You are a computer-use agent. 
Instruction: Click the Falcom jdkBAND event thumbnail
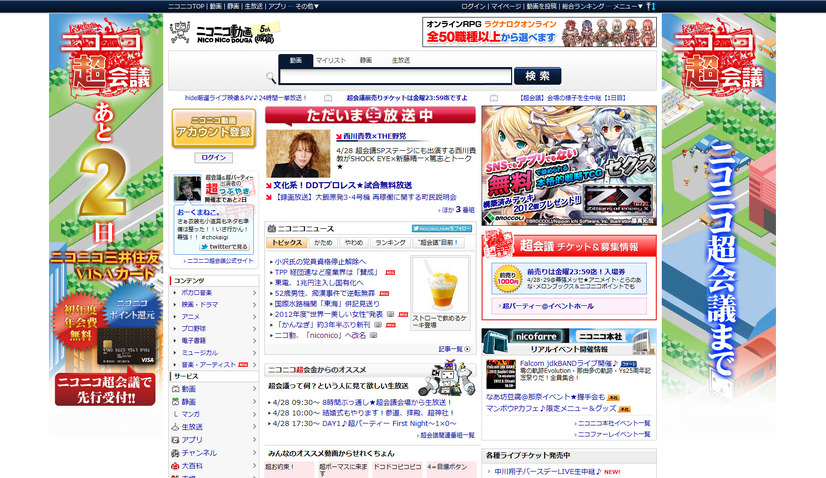[x=500, y=374]
